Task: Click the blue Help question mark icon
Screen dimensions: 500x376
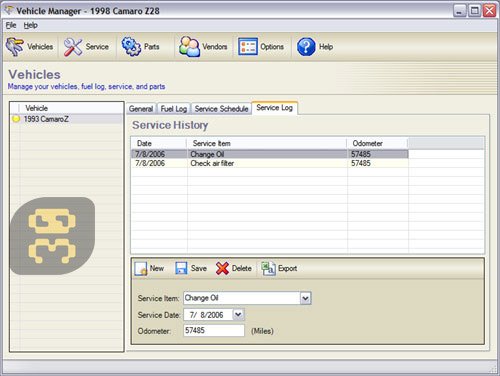Action: (x=306, y=47)
